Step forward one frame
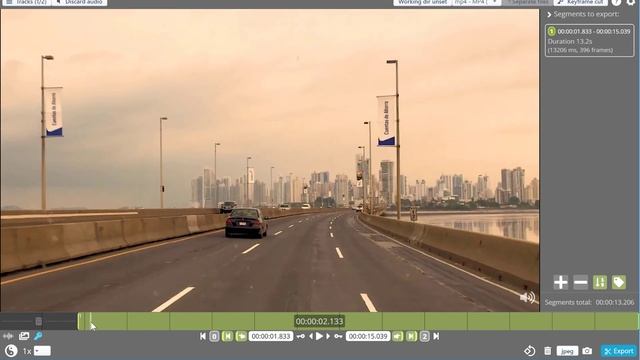The width and height of the screenshot is (640, 360). 328,336
